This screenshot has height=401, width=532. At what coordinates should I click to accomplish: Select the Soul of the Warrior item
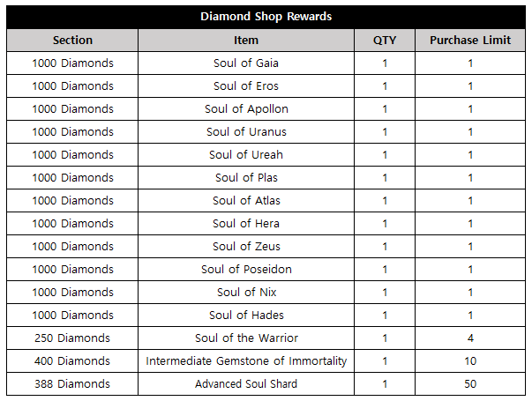[246, 338]
